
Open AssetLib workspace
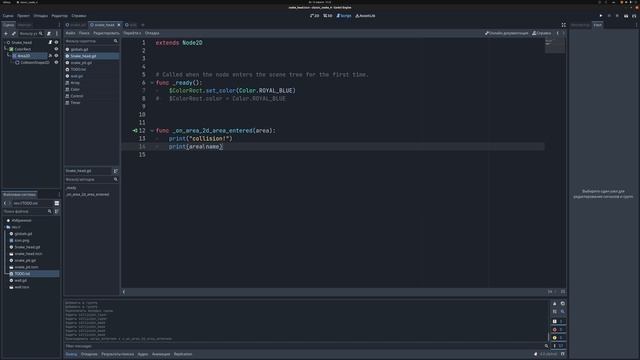pos(365,16)
